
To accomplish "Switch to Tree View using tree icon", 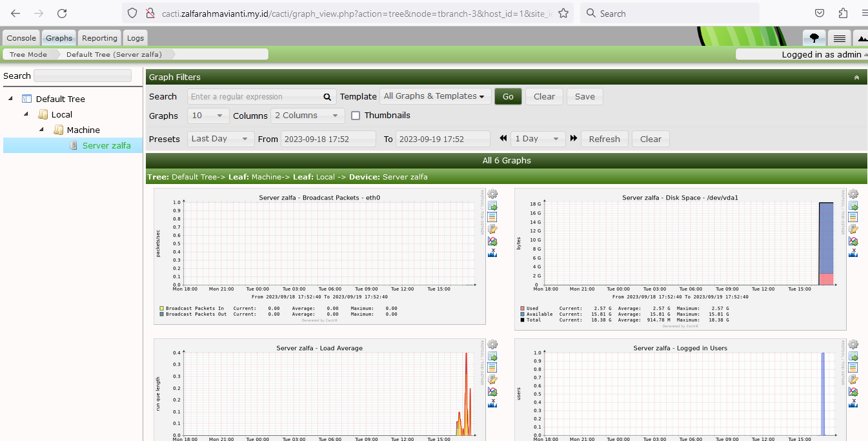I will [x=814, y=38].
